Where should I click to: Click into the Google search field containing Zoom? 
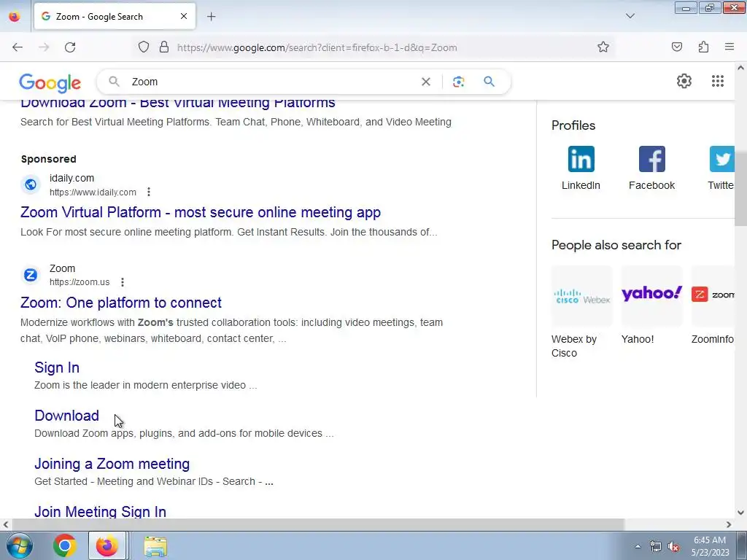[271, 82]
